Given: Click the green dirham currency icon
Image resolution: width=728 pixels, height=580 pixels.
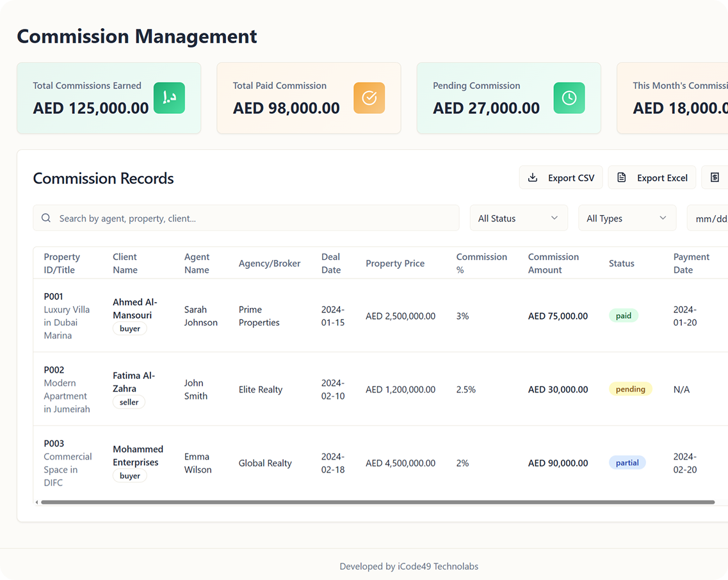Looking at the screenshot, I should click(169, 97).
